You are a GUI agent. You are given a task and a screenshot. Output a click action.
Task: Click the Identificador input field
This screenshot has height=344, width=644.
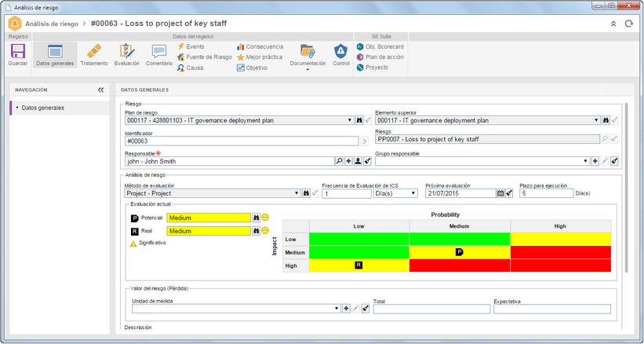[242, 141]
